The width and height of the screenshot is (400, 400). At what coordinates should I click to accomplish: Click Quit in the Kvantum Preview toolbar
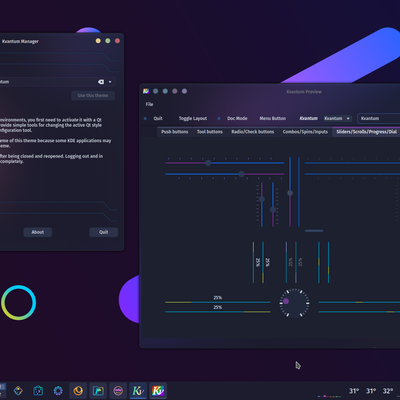pyautogui.click(x=158, y=118)
